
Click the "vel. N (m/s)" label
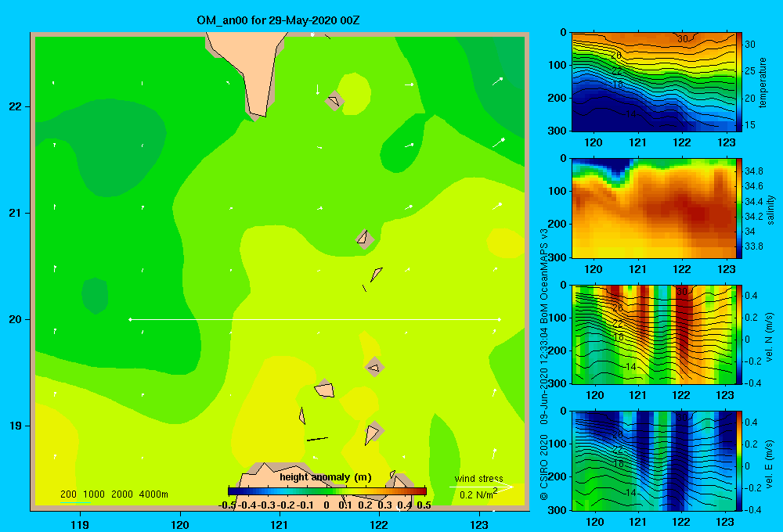pyautogui.click(x=770, y=337)
